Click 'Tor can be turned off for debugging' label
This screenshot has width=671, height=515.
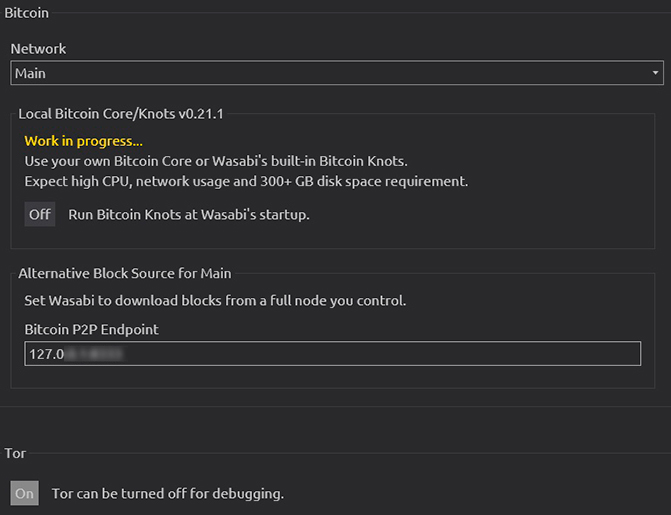click(168, 493)
